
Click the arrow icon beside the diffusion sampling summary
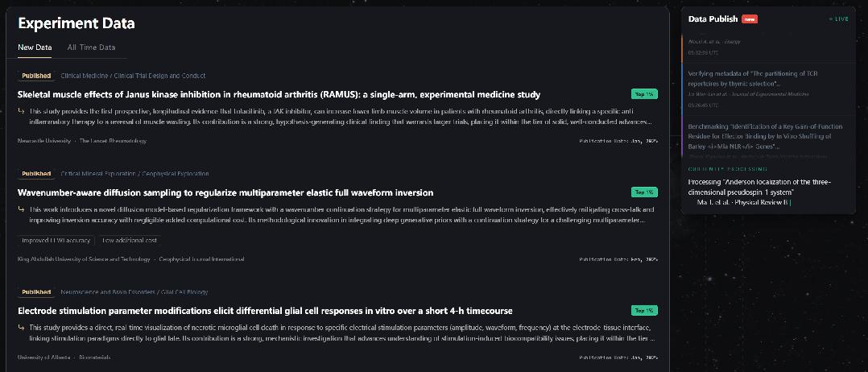point(22,209)
